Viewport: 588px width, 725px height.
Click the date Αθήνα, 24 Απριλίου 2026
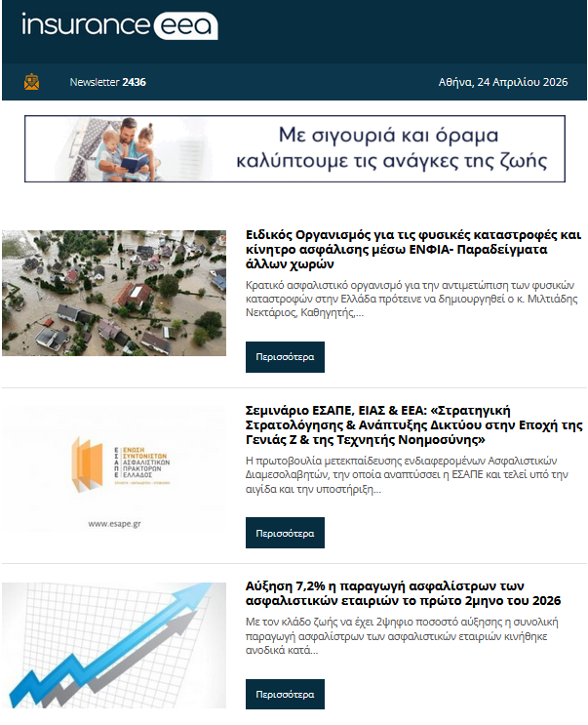tap(502, 82)
